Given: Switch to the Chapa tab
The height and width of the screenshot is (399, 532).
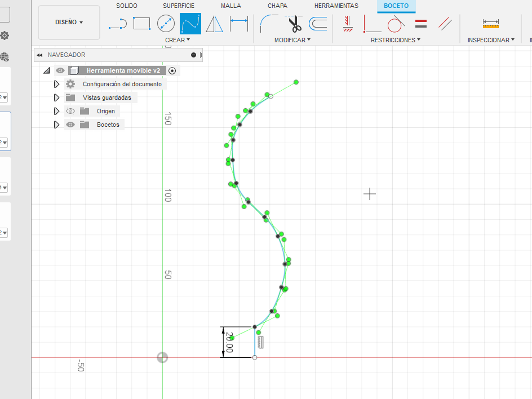Looking at the screenshot, I should [x=277, y=6].
